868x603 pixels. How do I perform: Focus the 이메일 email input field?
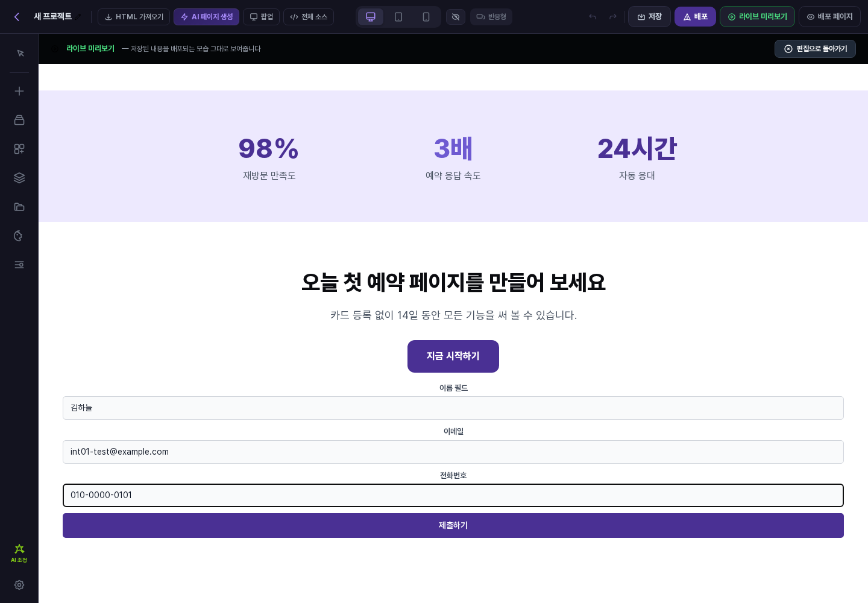click(x=453, y=452)
